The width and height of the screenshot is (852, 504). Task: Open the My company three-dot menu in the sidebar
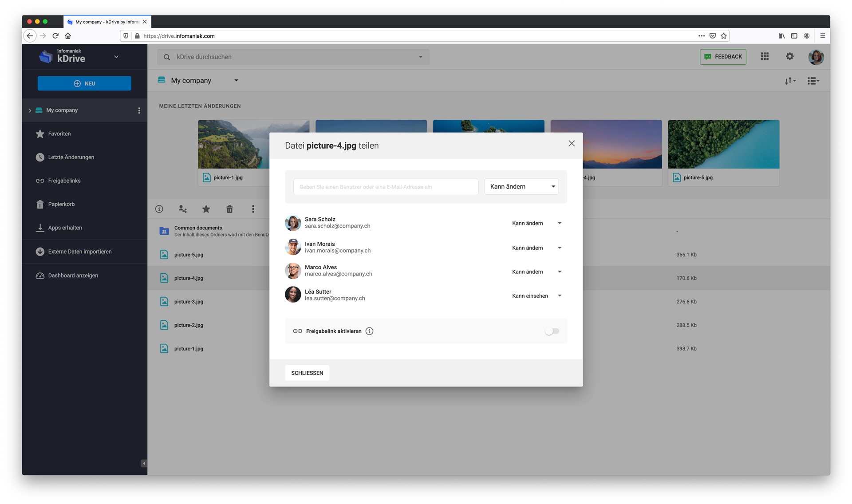point(139,110)
